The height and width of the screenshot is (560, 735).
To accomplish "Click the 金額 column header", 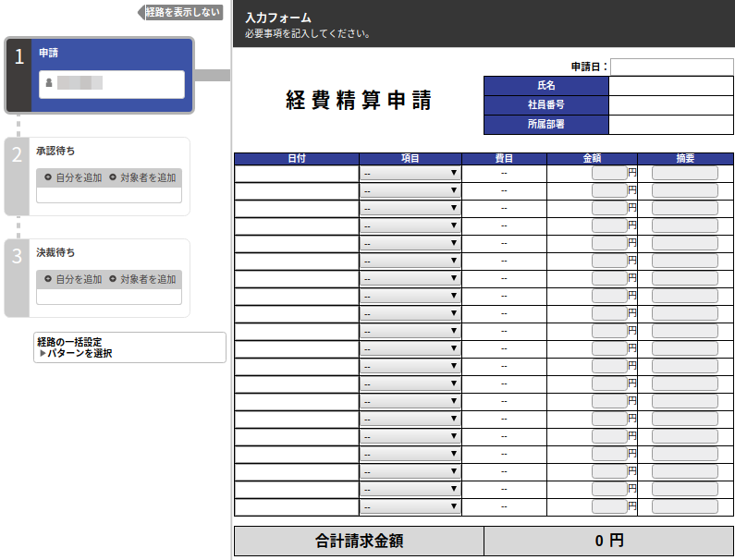I will point(592,158).
